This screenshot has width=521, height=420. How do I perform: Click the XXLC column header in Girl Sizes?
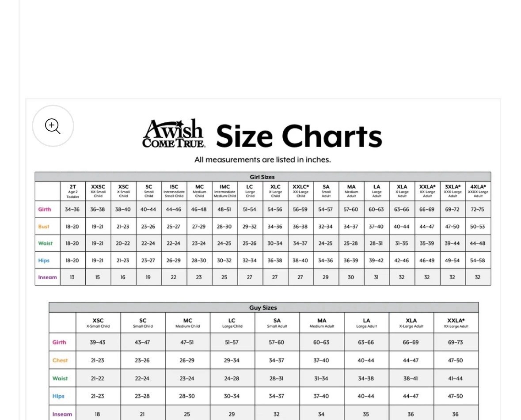[300, 191]
